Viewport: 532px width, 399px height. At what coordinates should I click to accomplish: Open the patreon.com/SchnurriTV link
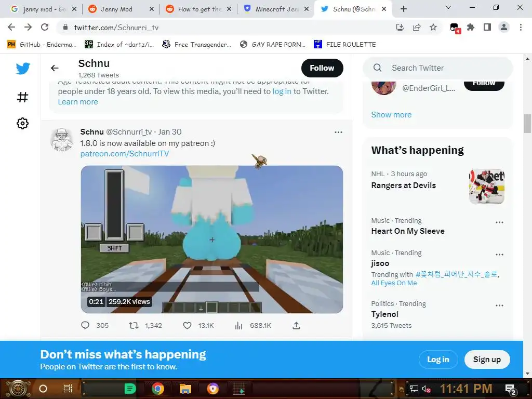coord(125,154)
